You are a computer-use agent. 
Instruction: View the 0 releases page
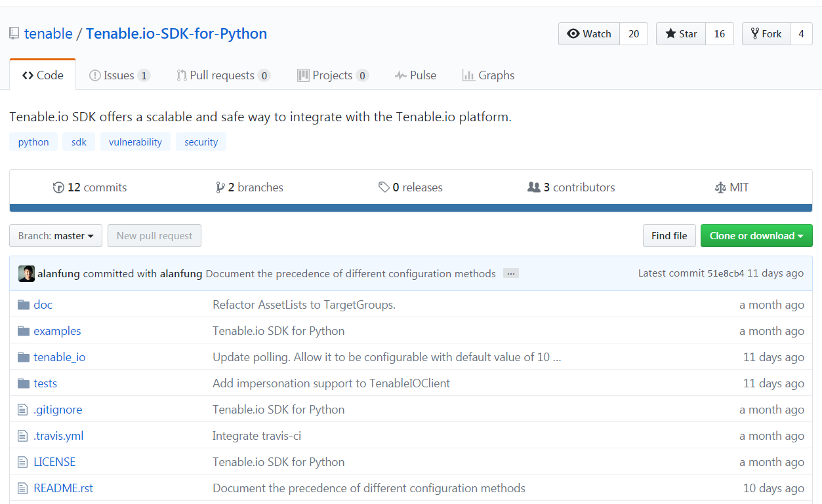pyautogui.click(x=411, y=187)
